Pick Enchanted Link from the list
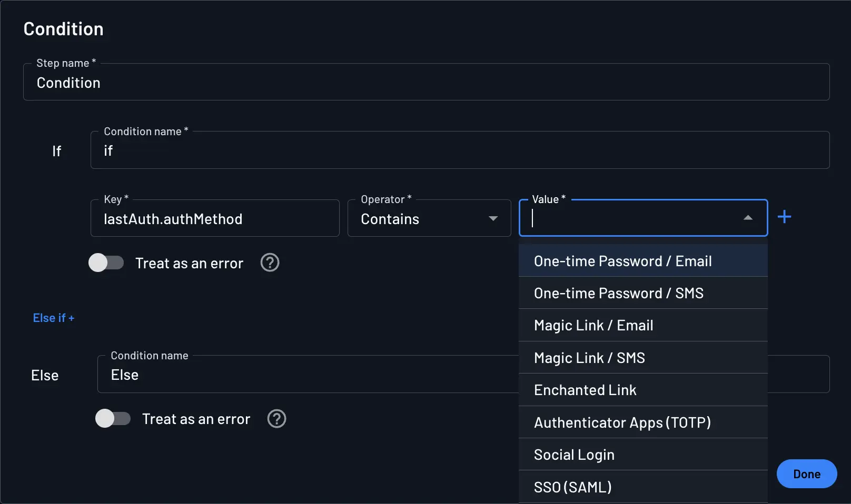The image size is (851, 504). (x=643, y=390)
